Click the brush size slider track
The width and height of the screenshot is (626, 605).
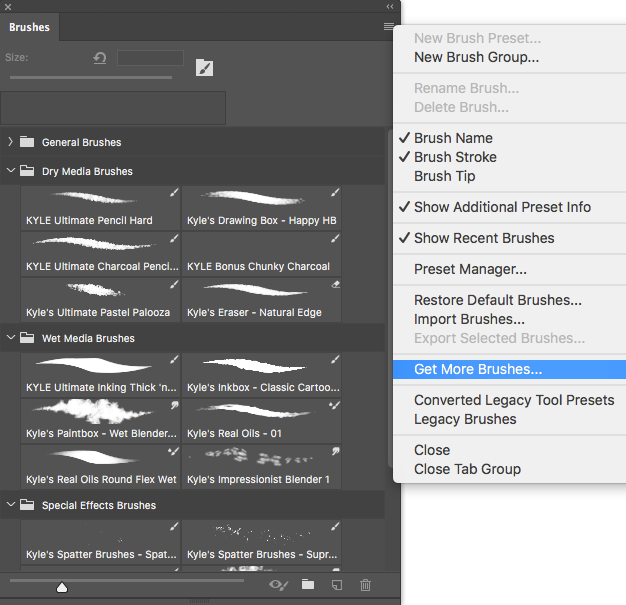click(x=91, y=77)
